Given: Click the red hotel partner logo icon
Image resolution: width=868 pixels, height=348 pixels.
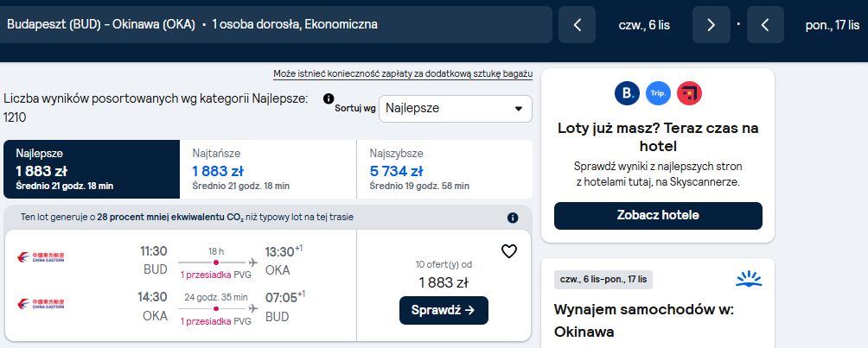Looking at the screenshot, I should [689, 93].
